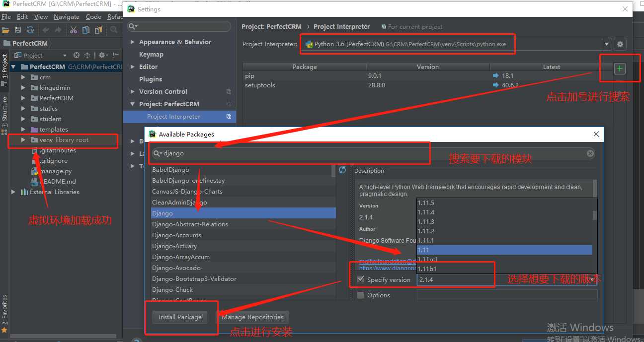Select the Plugins settings item
Viewport: 644px width, 342px height.
(x=151, y=79)
